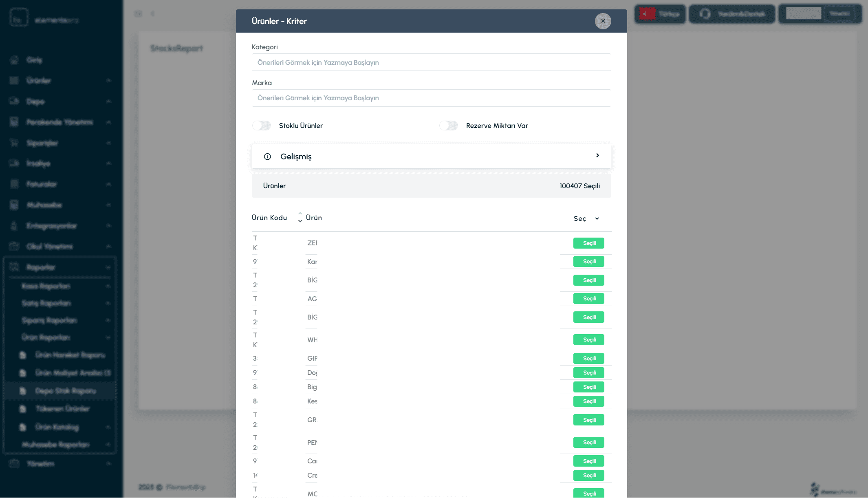
Task: Open Tükenen Ürünler report in sidebar
Action: [x=62, y=409]
